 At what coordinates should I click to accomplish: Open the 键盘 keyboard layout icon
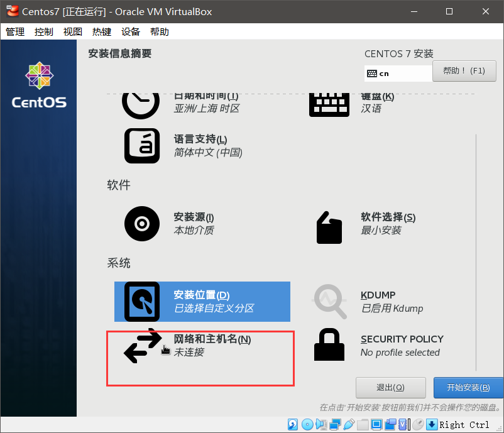pyautogui.click(x=329, y=105)
